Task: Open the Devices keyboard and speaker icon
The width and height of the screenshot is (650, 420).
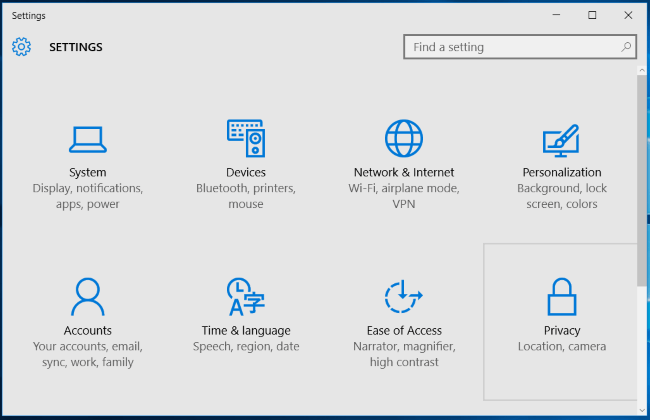Action: coord(246,138)
